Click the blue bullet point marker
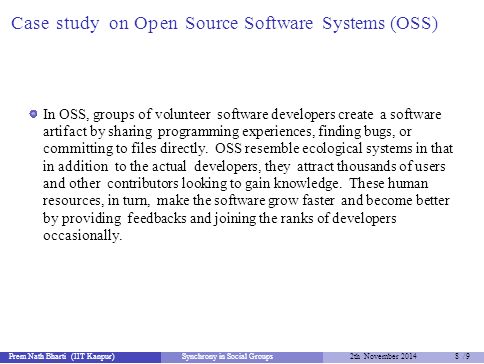 coord(33,114)
